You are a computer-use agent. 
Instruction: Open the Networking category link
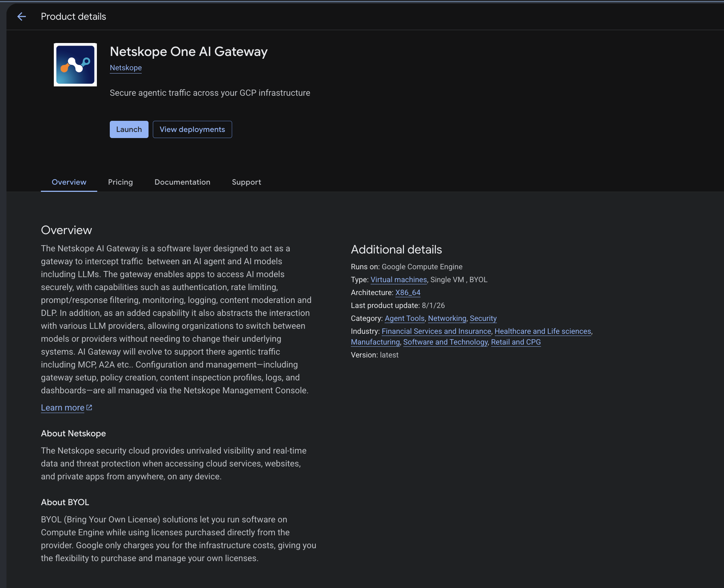(447, 318)
